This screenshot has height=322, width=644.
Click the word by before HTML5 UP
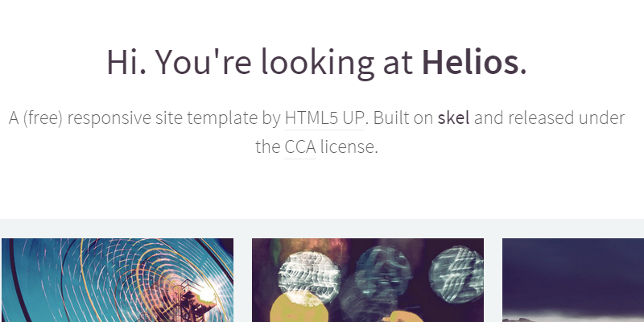[x=270, y=119]
